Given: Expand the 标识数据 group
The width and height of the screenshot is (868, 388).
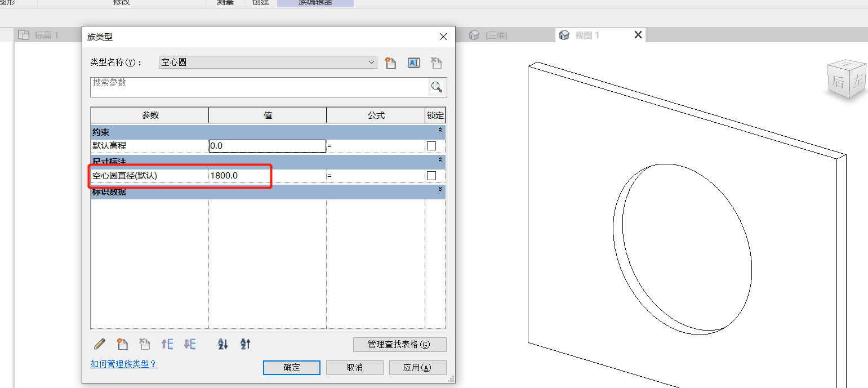Looking at the screenshot, I should click(440, 190).
